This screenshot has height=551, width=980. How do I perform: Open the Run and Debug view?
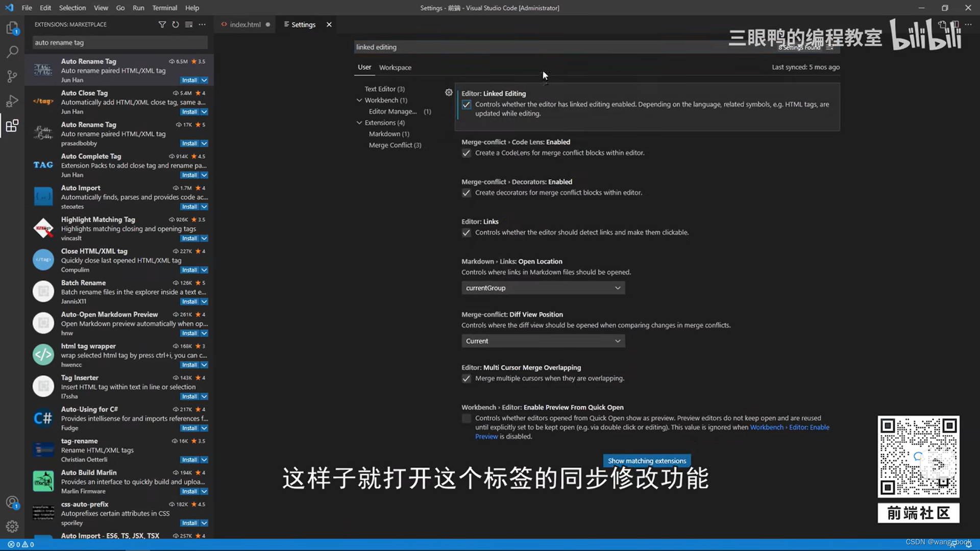click(12, 101)
